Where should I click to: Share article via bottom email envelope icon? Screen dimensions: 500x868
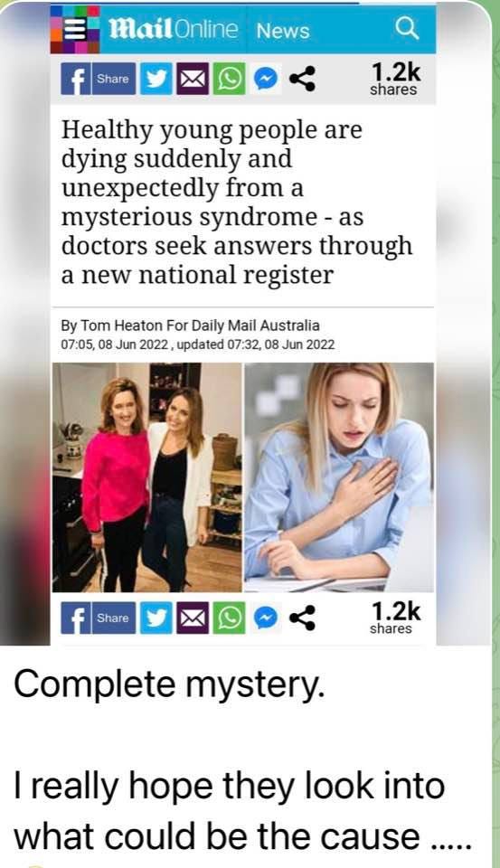[x=193, y=618]
